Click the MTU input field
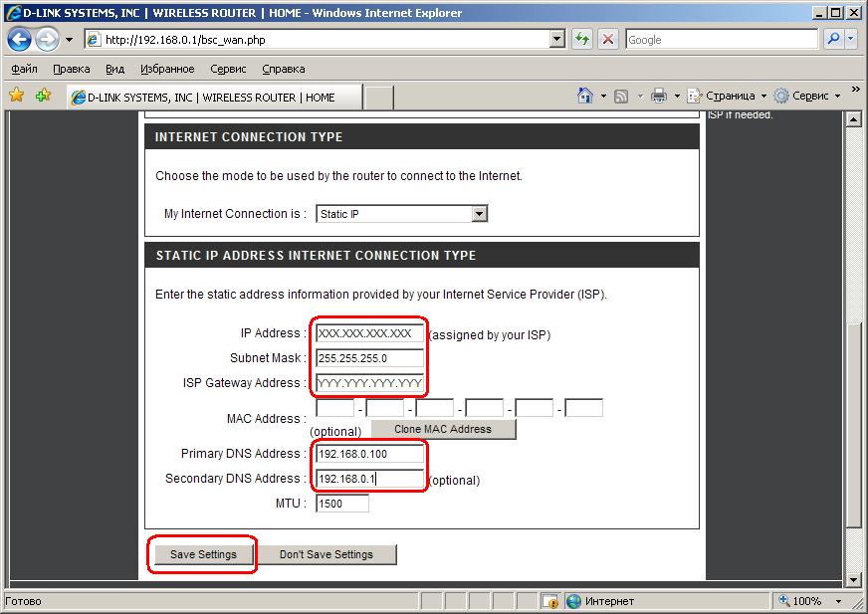868x614 pixels. tap(342, 504)
